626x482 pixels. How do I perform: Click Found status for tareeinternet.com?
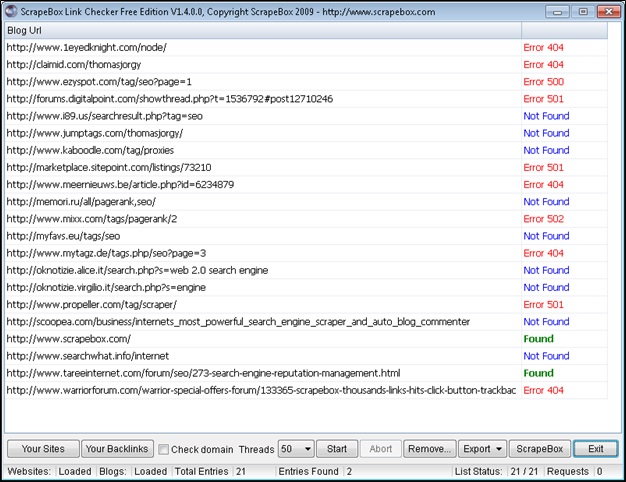pos(539,373)
